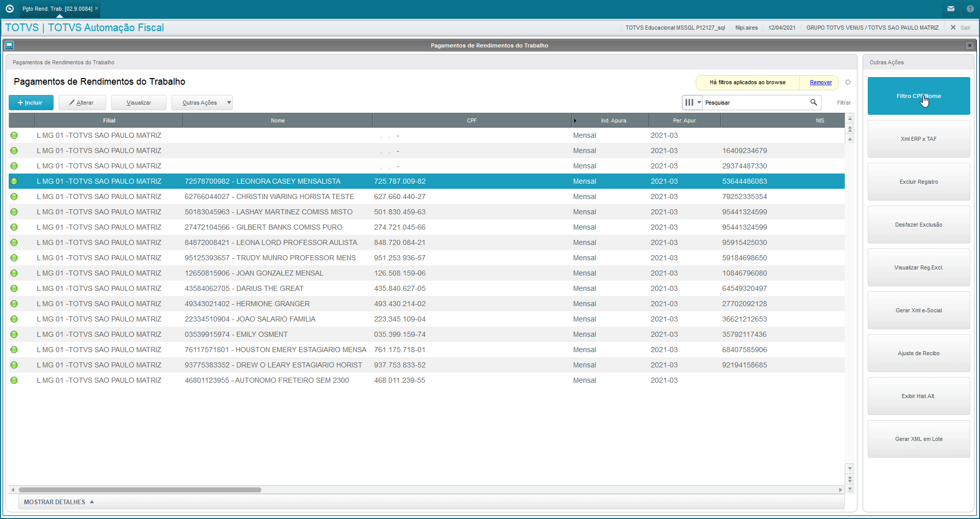Click green status icon for LEONORA CASEY row
980x519 pixels.
14,181
